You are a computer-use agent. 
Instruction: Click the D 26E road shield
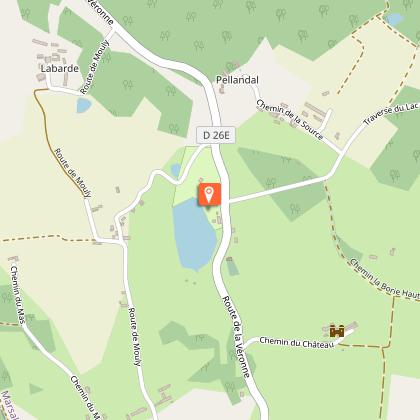pyautogui.click(x=216, y=135)
